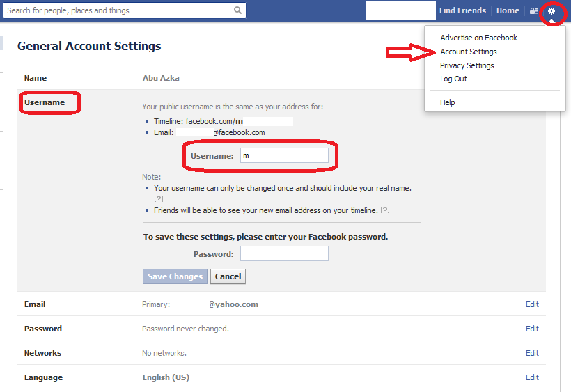This screenshot has width=571, height=392.
Task: Select Log Out from the menu
Action: coord(453,79)
